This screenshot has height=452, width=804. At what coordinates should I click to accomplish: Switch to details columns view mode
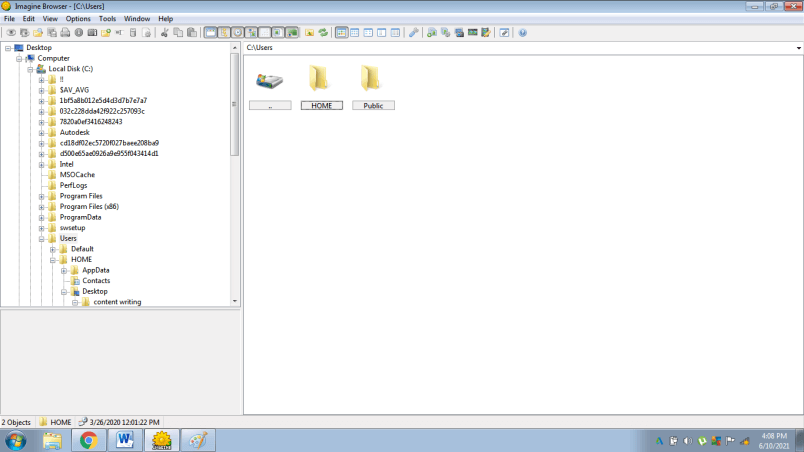(395, 33)
